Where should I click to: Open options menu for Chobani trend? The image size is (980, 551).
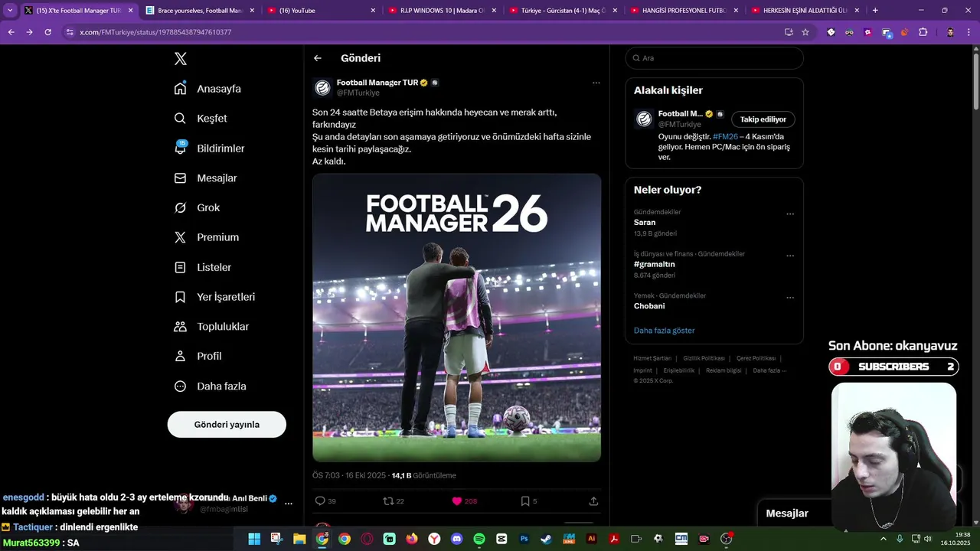tap(790, 298)
